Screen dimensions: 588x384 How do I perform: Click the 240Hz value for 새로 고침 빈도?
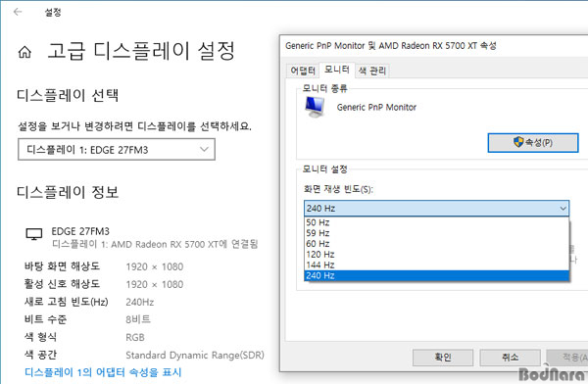140,302
